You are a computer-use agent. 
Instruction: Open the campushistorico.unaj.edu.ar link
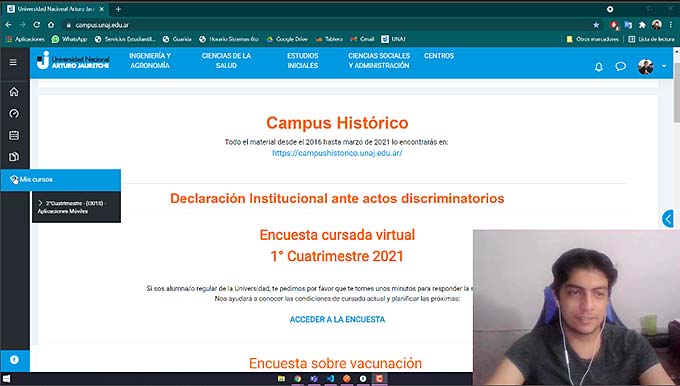click(x=337, y=153)
